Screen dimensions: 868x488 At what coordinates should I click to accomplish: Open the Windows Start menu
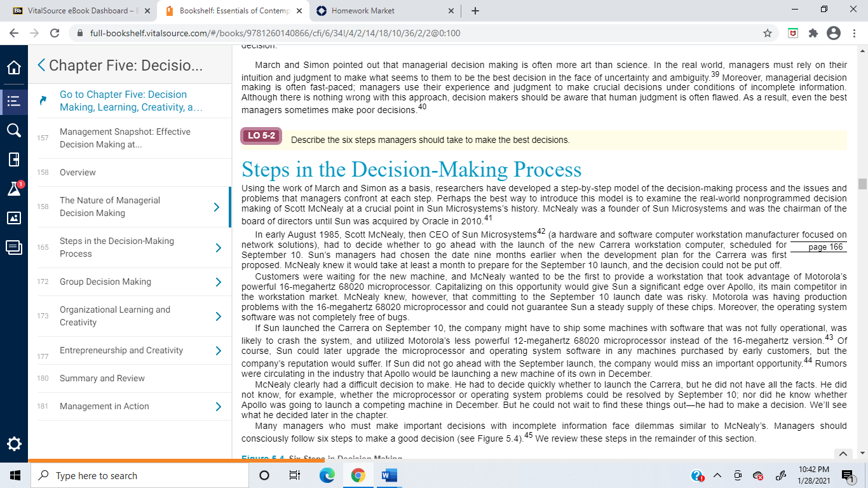15,475
